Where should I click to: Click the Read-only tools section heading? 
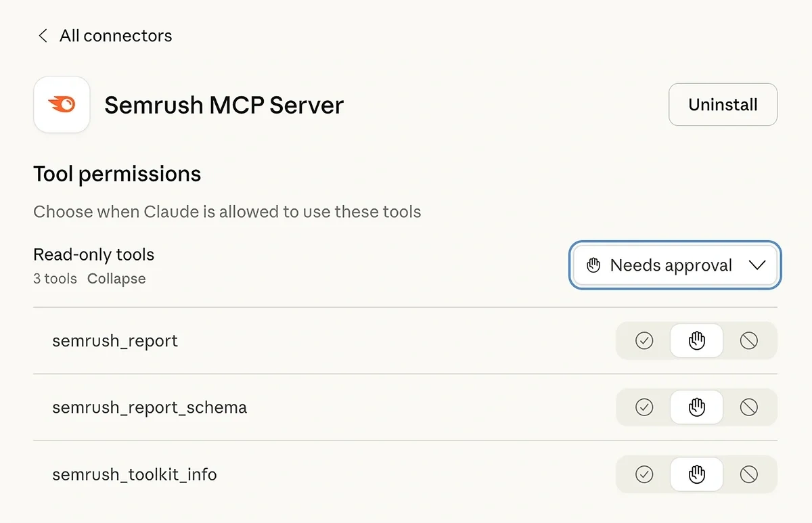click(x=93, y=254)
